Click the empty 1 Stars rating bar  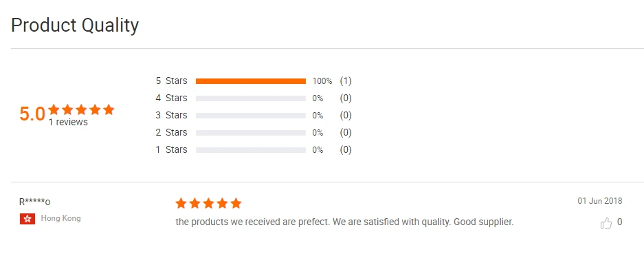click(x=251, y=150)
